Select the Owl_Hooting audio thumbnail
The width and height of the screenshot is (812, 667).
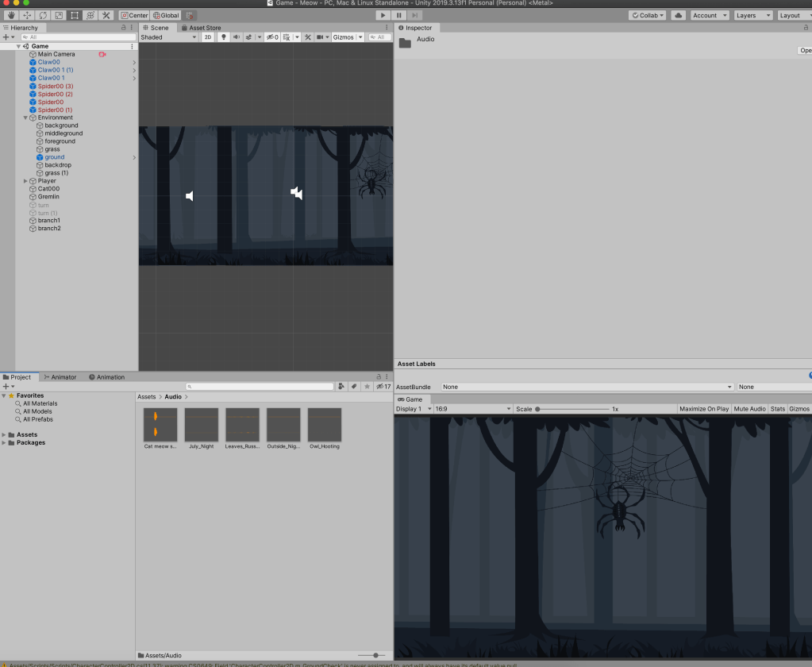click(325, 425)
